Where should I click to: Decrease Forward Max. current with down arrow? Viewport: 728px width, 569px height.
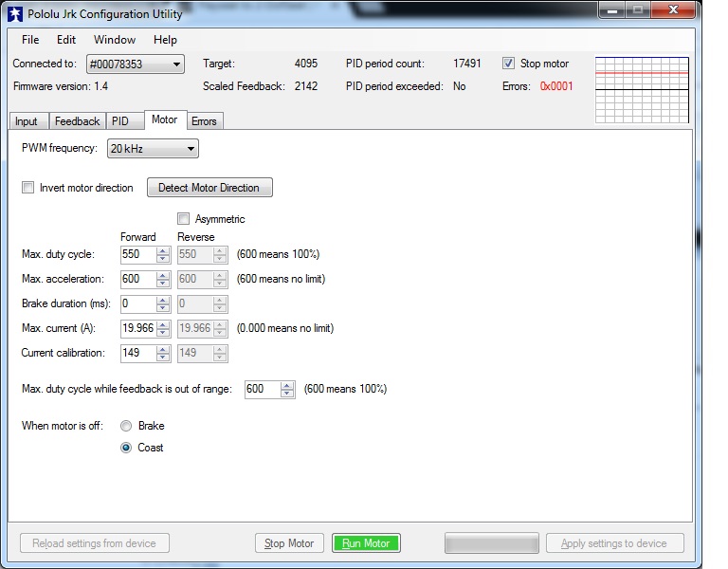coord(162,333)
